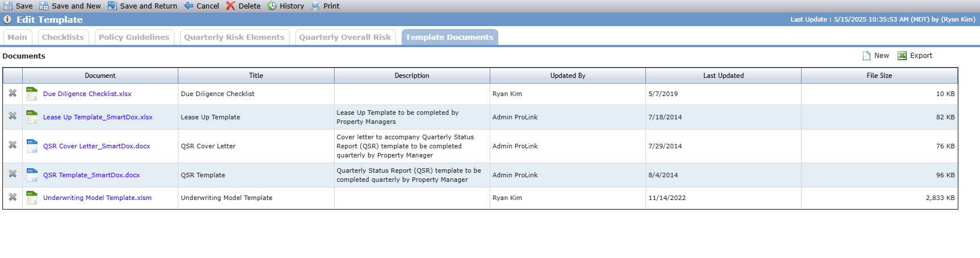The height and width of the screenshot is (258, 980).
Task: Click the red Delete X icon
Action: click(x=230, y=6)
